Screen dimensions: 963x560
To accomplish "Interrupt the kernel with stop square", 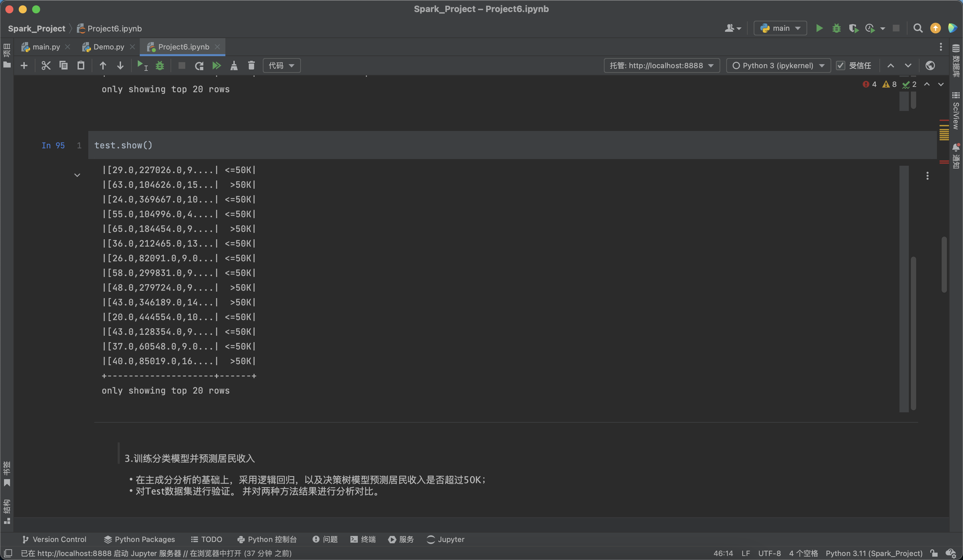I will (x=182, y=66).
